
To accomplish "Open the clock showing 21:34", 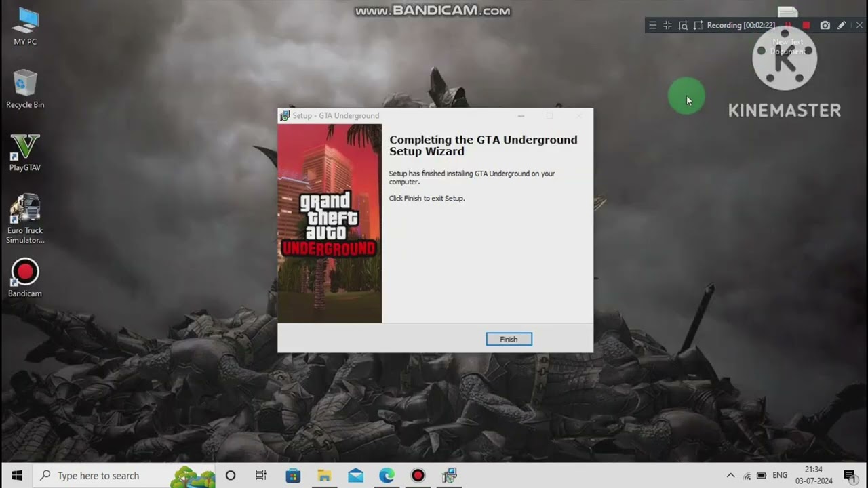I will (x=814, y=475).
